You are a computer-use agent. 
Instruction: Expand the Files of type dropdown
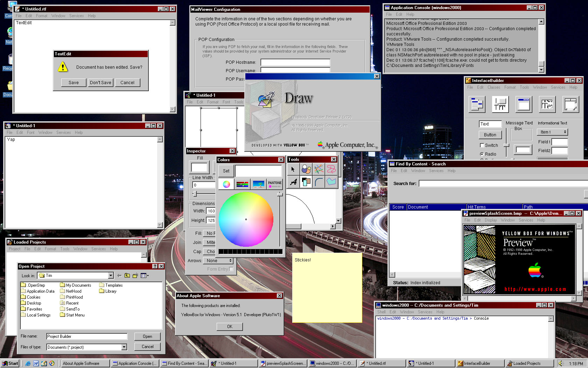[124, 347]
